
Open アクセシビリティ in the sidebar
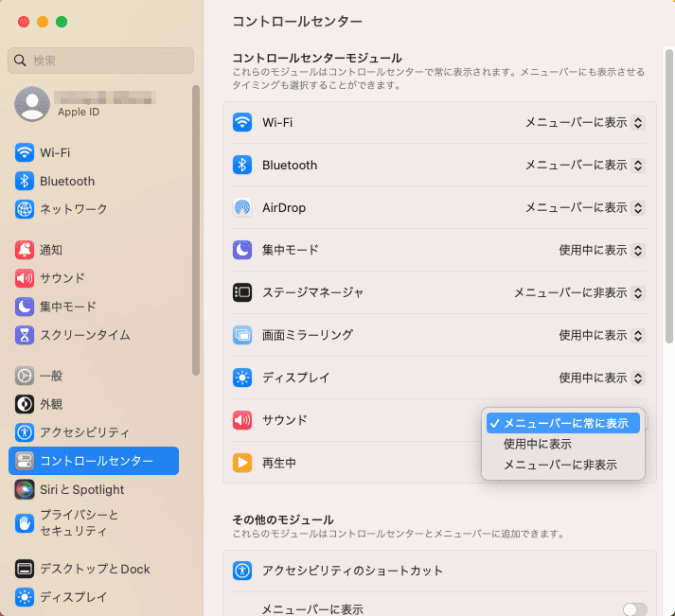tap(94, 432)
